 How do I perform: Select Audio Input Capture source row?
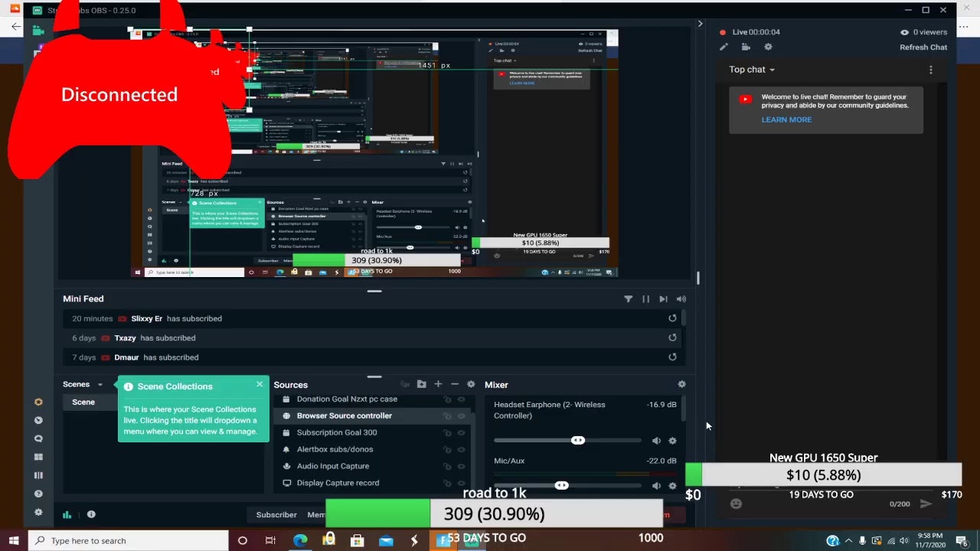point(373,466)
